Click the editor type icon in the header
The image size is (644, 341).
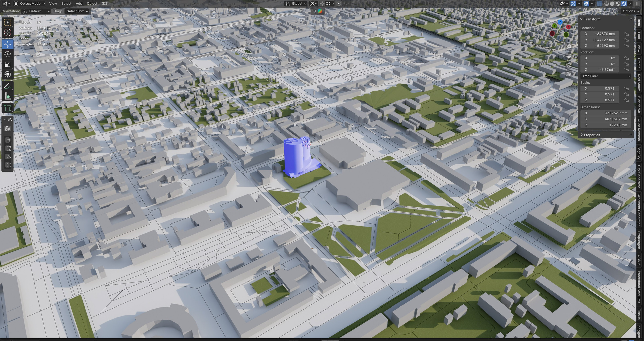[6, 4]
